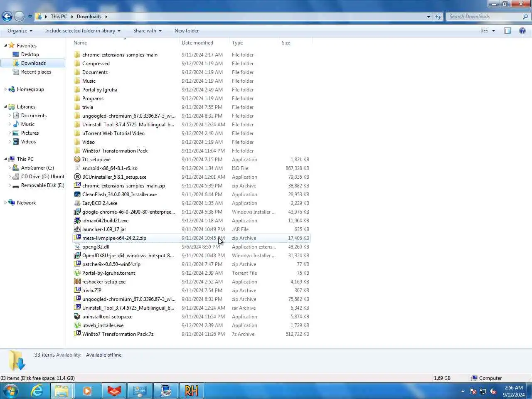
Task: Open the Windows Start button
Action: tap(10, 391)
